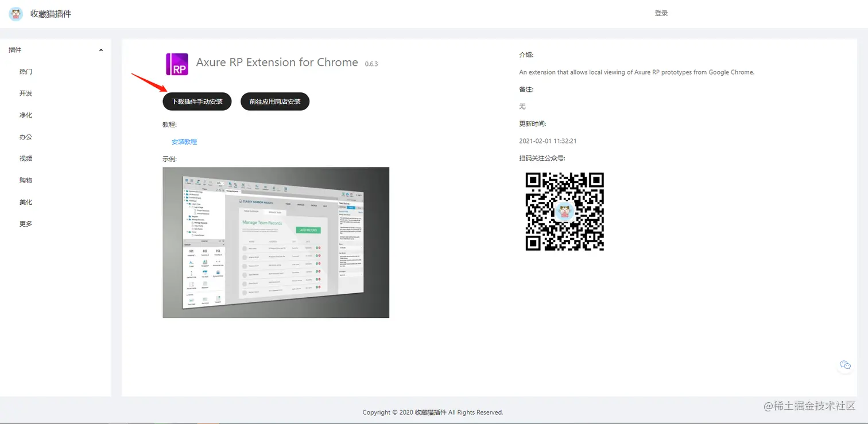Click the 收藏猫插件 site title
The image size is (868, 424).
(x=51, y=14)
